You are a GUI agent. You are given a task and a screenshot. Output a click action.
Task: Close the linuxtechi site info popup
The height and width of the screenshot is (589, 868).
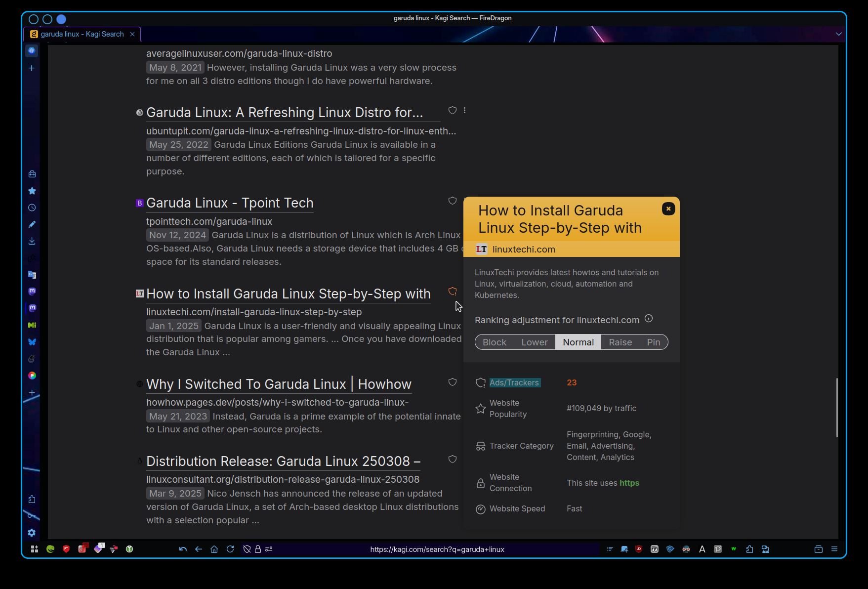coord(668,209)
